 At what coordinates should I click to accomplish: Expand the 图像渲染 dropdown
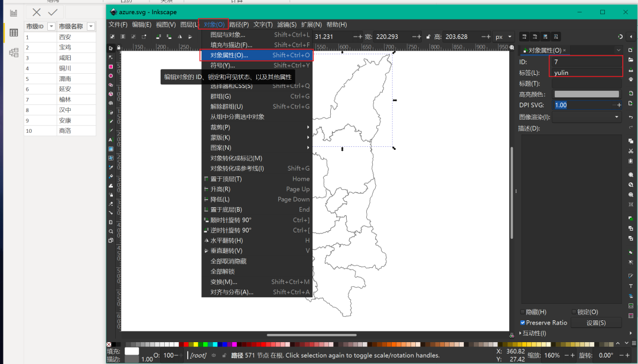click(x=616, y=116)
